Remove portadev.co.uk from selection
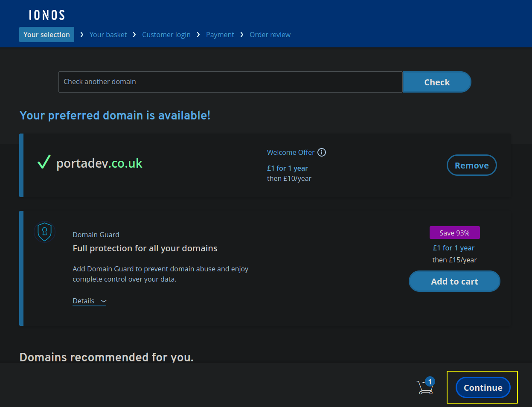 coord(472,165)
